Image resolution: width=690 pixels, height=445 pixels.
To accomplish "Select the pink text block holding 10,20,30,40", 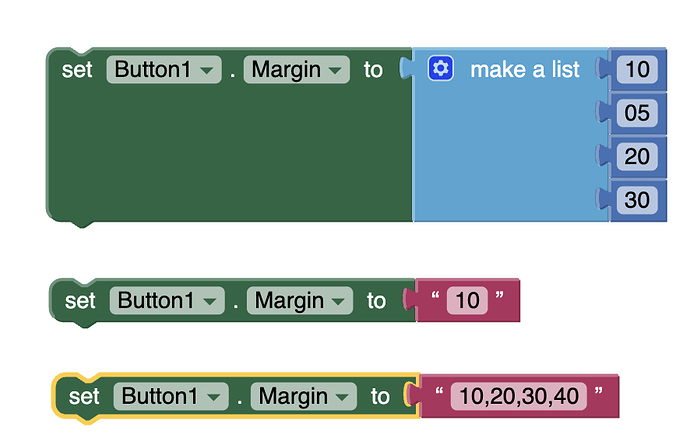I will pos(519,396).
